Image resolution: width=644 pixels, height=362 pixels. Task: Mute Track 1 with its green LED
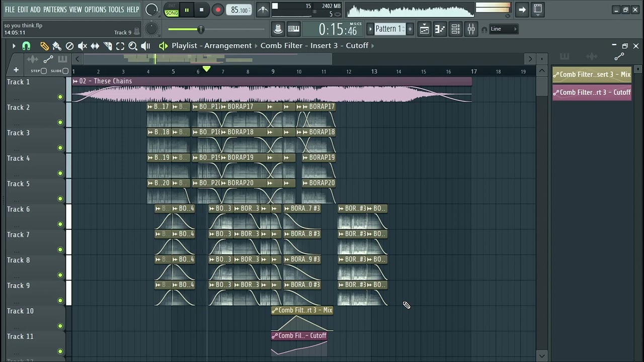(x=60, y=97)
